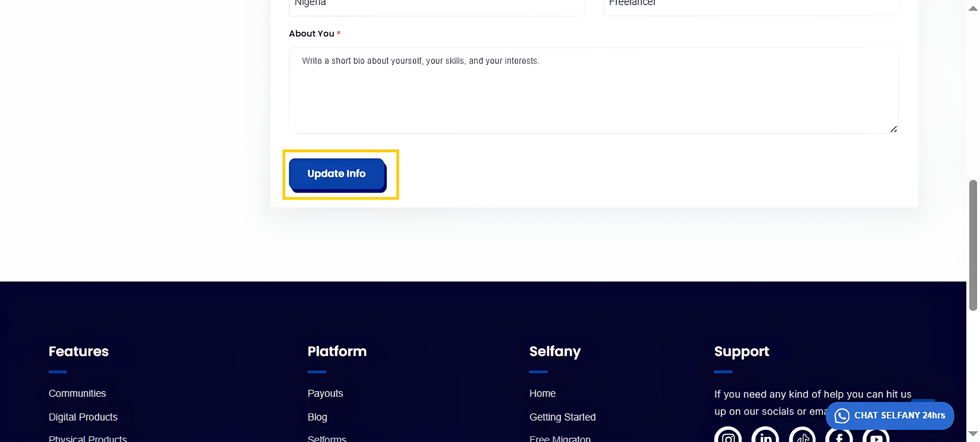Go to the Communities footer link
The height and width of the screenshot is (442, 980).
click(77, 393)
